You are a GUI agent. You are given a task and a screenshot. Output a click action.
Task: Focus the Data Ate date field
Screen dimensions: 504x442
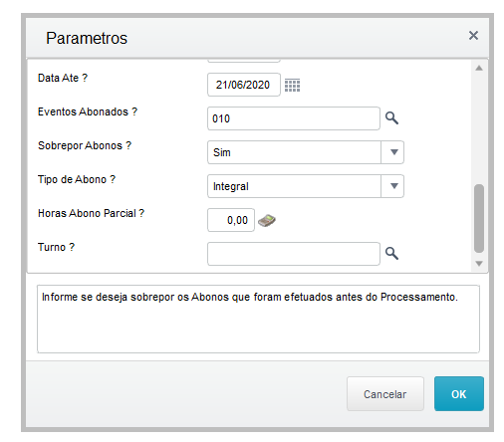[x=244, y=85]
